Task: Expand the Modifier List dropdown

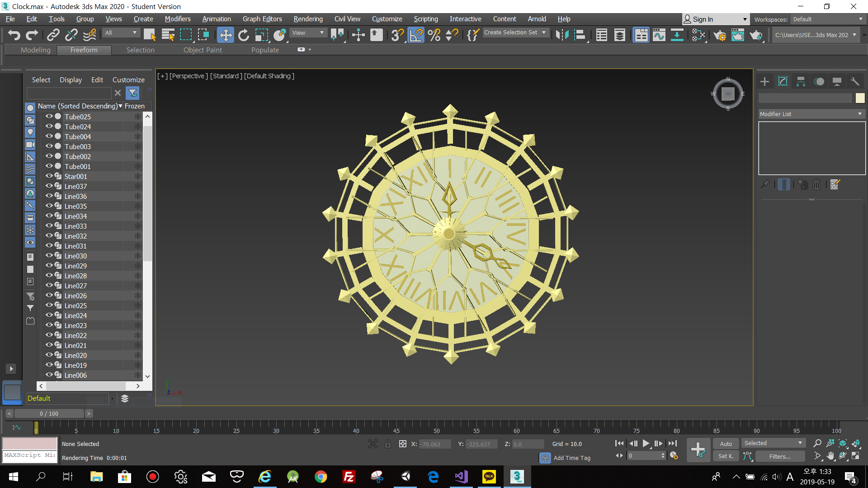Action: [811, 114]
